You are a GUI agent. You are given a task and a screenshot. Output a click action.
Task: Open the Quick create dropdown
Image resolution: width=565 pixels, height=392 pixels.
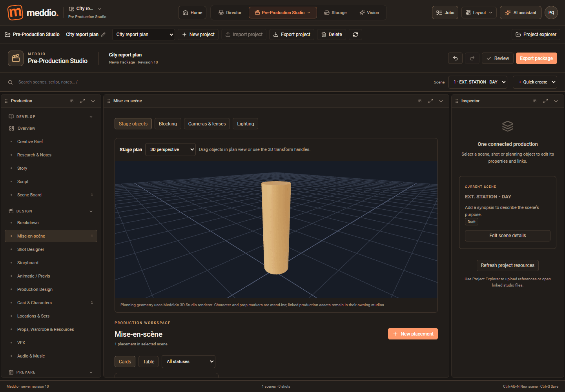click(535, 82)
